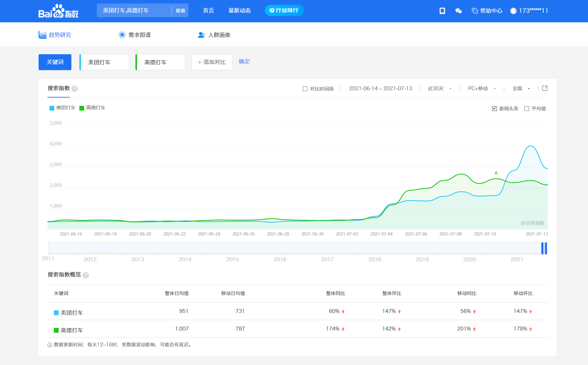Viewport: 588px width, 365px height.
Task: Click the export share icon
Action: pos(545,88)
